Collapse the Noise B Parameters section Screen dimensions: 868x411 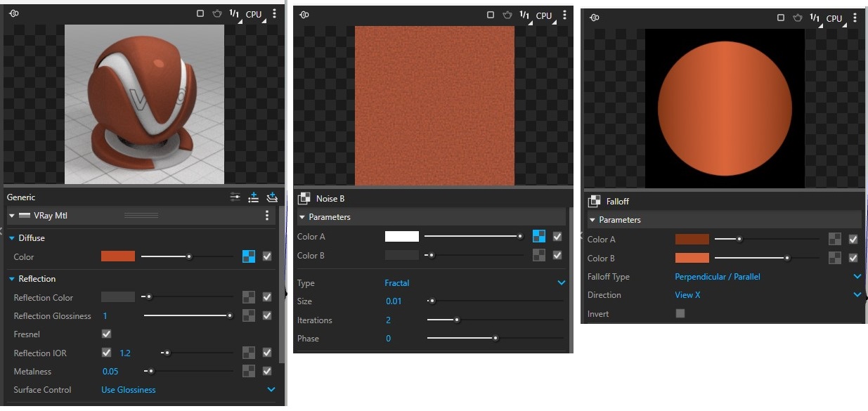[302, 217]
